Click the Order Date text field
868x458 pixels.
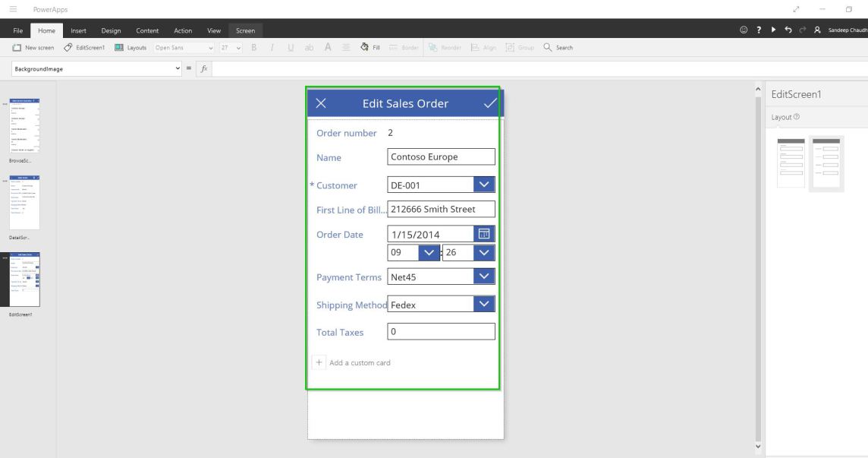(x=431, y=234)
